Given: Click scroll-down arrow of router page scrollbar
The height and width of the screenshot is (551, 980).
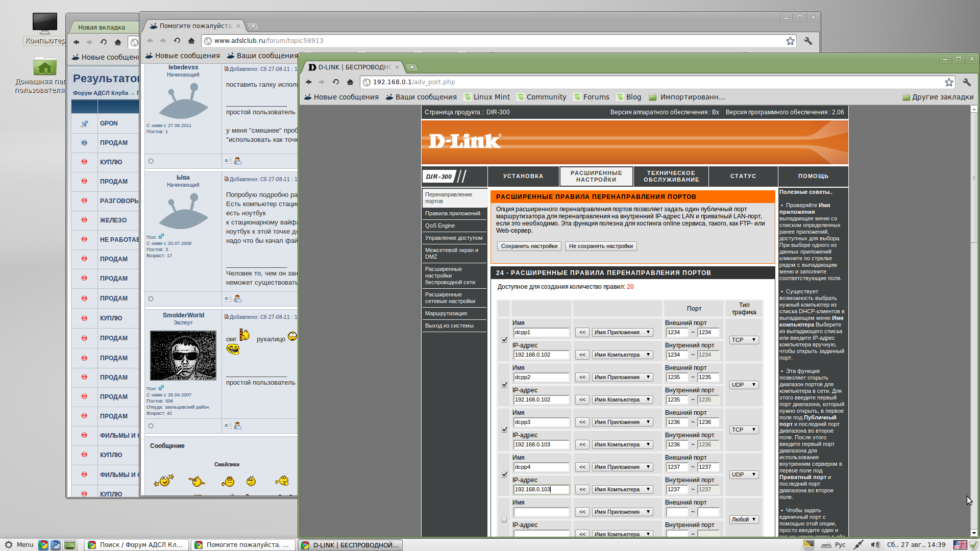Looking at the screenshot, I should [974, 533].
